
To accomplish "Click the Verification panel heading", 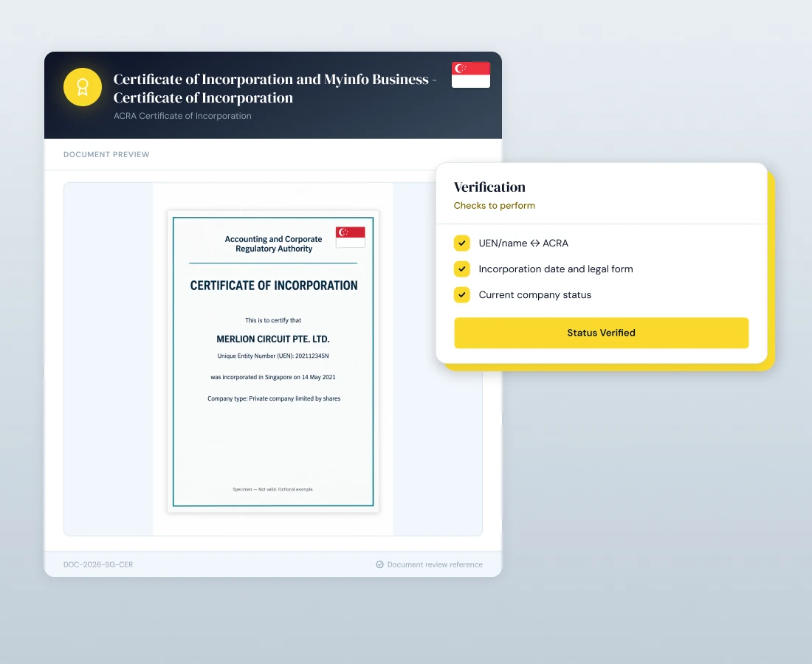I will (x=489, y=187).
